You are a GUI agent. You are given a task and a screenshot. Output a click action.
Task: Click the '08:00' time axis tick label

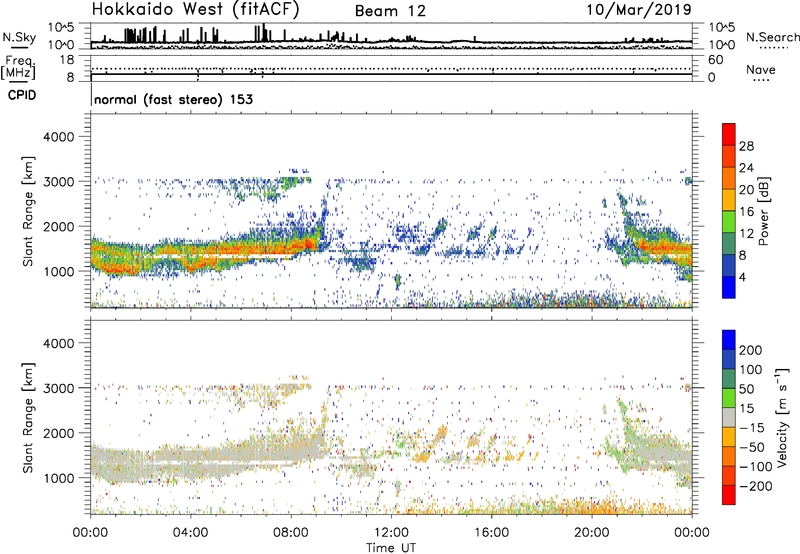pos(291,533)
